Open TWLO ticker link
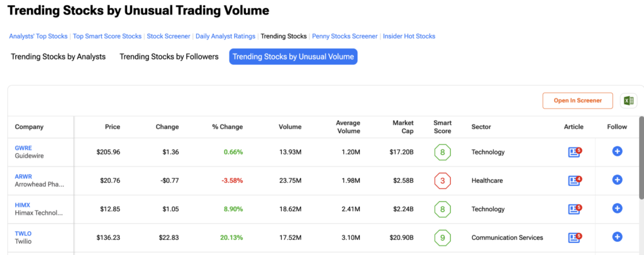This screenshot has width=644, height=255. pos(23,234)
